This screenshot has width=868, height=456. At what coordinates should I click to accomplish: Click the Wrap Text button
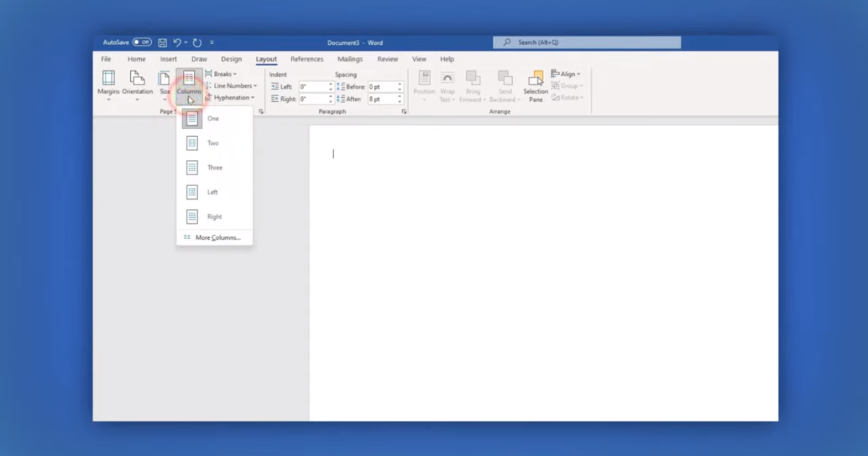coord(447,85)
